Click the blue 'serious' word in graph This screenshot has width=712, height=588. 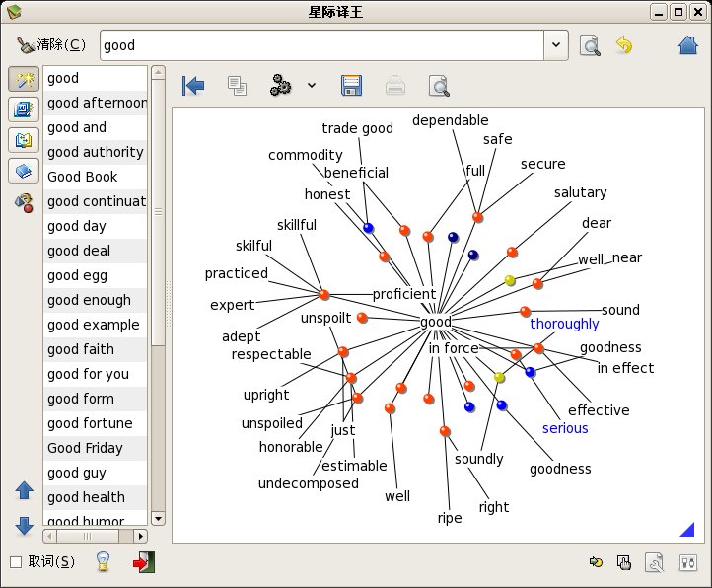(565, 428)
